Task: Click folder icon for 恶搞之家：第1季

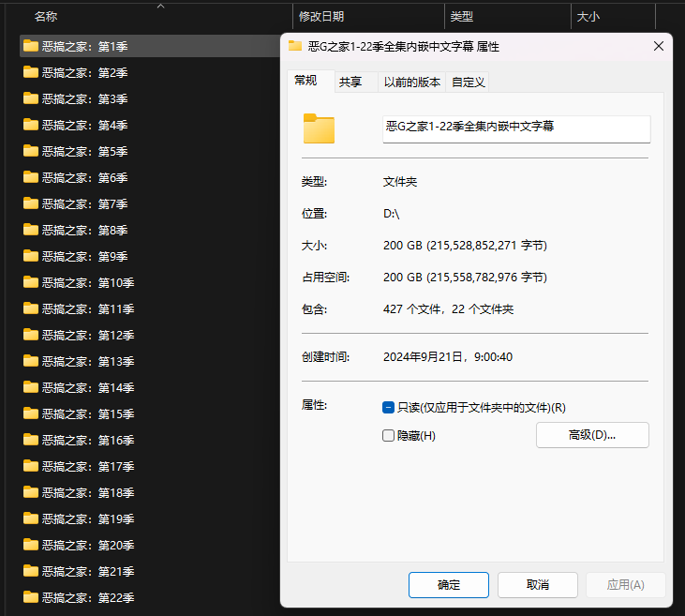Action: (31, 46)
